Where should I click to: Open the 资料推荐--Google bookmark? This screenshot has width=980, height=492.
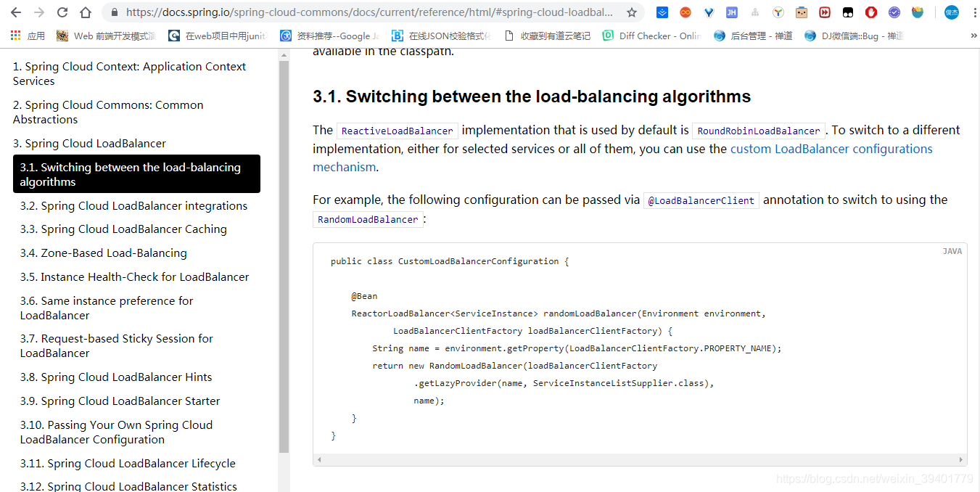[330, 36]
